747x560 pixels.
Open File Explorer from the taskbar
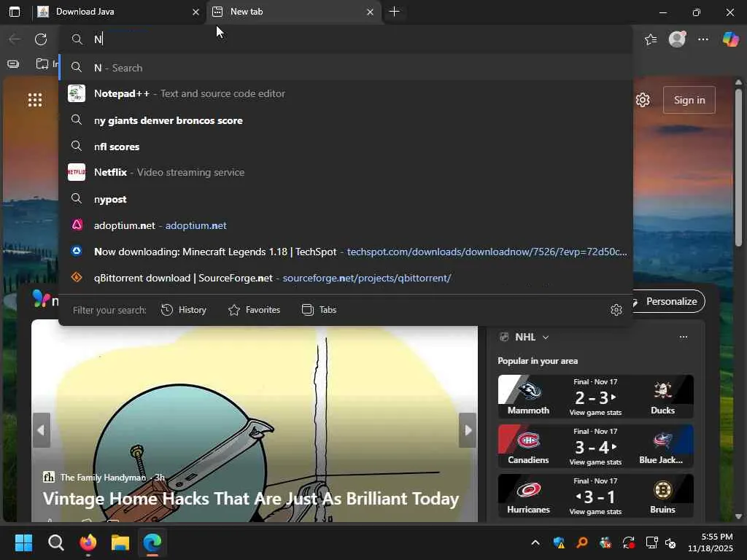pyautogui.click(x=120, y=542)
